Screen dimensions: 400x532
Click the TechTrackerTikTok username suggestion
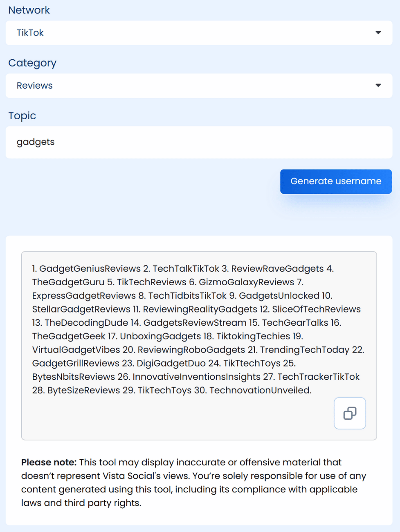(x=319, y=377)
